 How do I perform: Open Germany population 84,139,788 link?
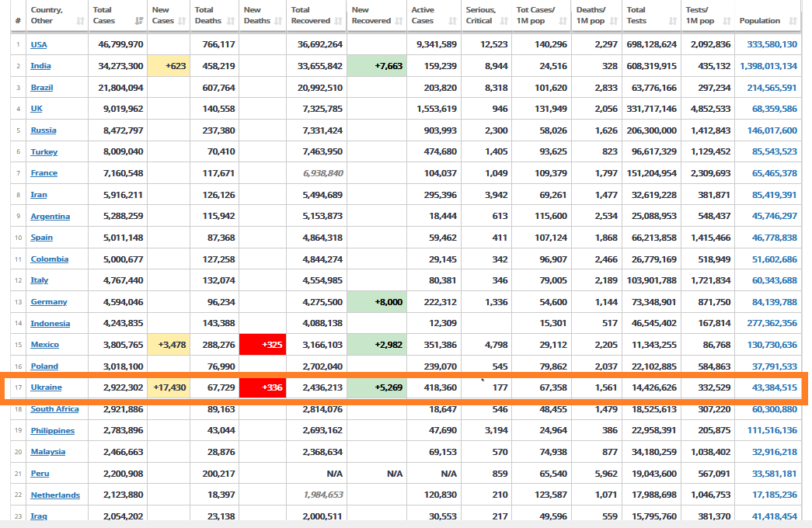click(775, 302)
